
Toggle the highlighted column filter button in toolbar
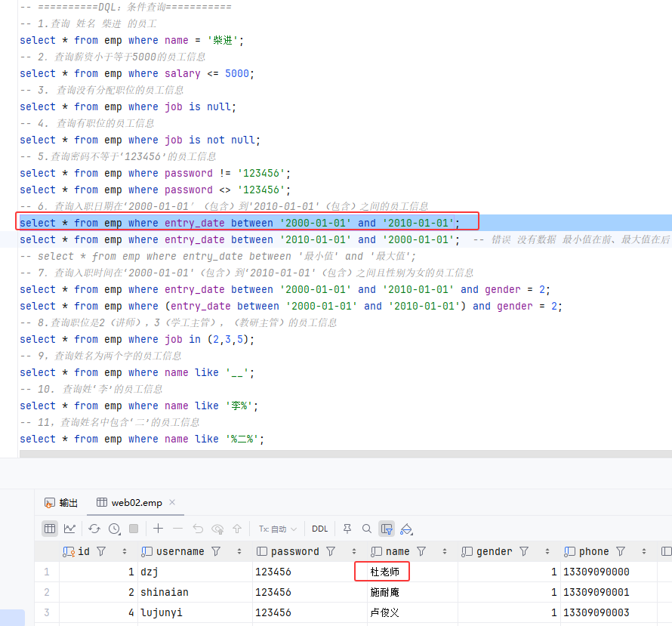pyautogui.click(x=387, y=529)
